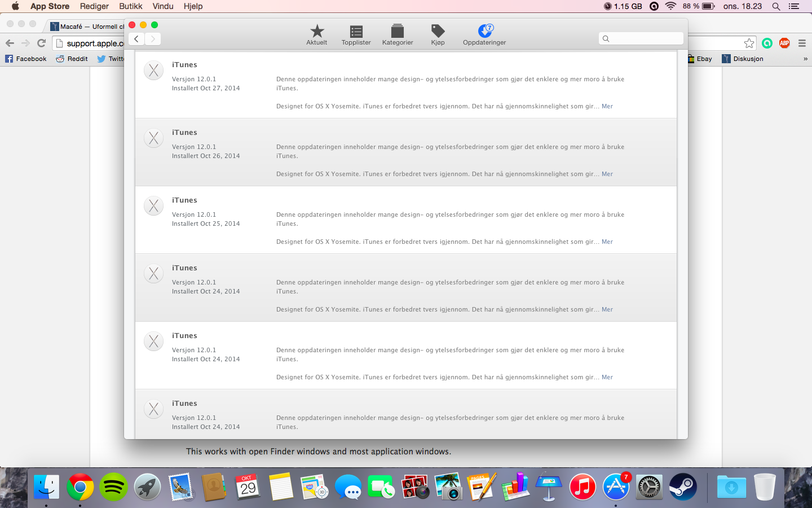
Task: Open Pages from the Dock
Action: pos(482,487)
